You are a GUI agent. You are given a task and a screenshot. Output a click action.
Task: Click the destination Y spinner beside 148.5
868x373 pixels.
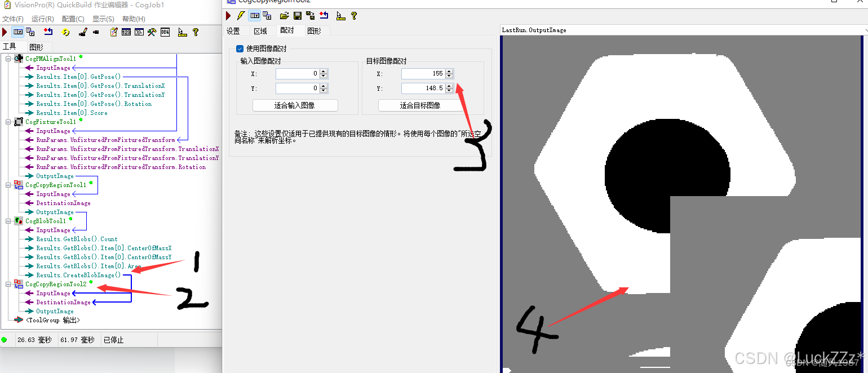click(x=449, y=88)
